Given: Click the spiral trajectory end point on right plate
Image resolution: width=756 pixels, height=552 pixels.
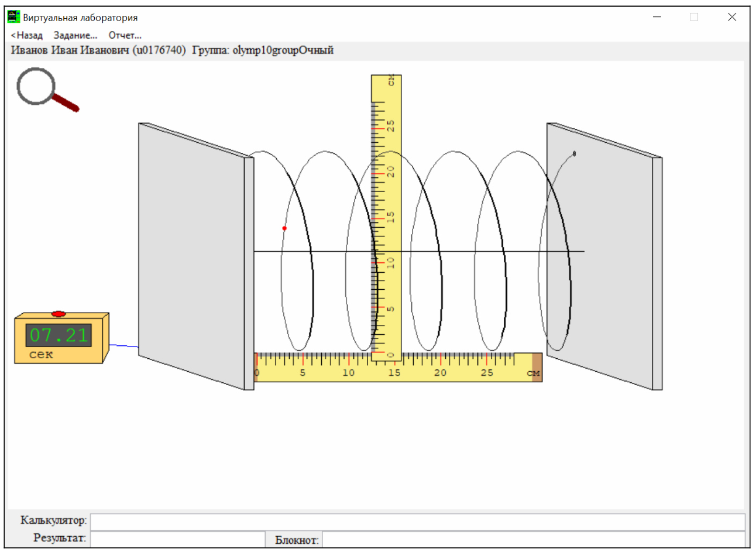Looking at the screenshot, I should pos(574,154).
